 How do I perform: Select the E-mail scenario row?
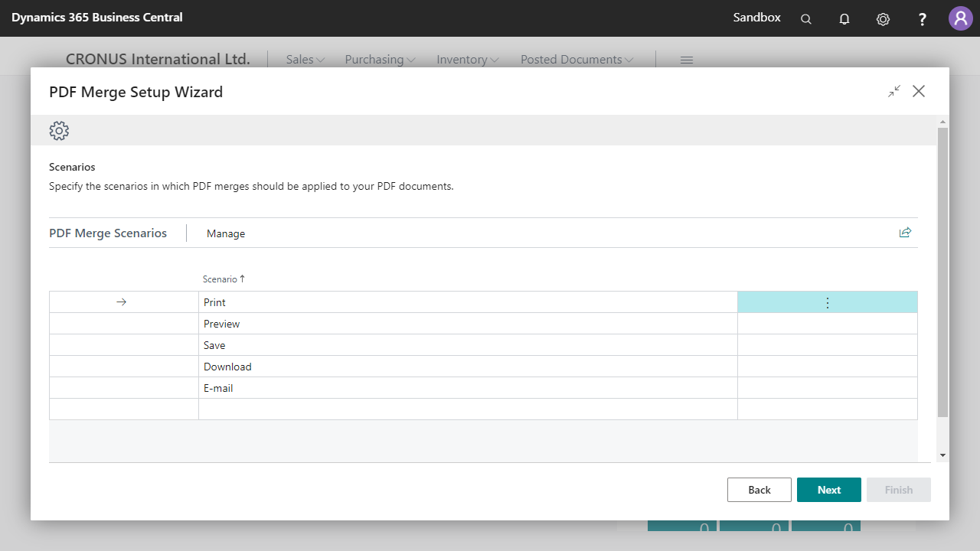tap(218, 388)
